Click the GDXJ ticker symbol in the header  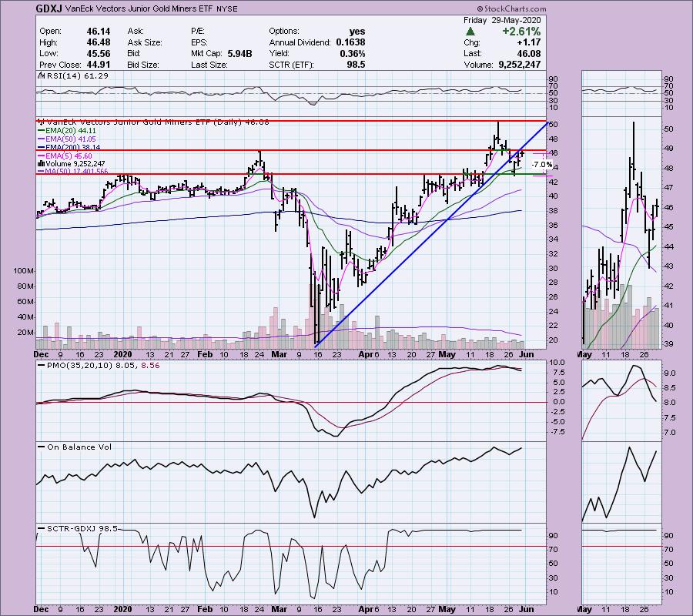click(x=49, y=8)
